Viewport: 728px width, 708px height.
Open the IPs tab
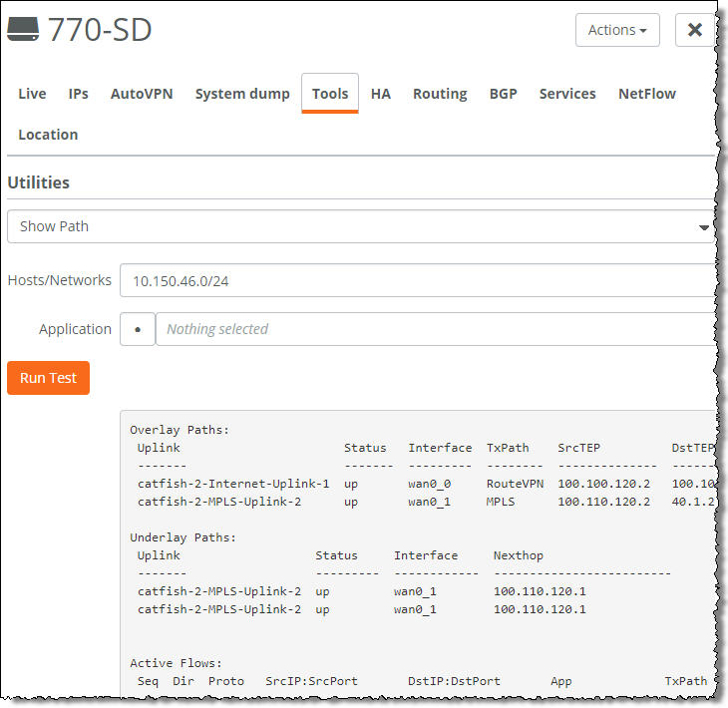(78, 94)
